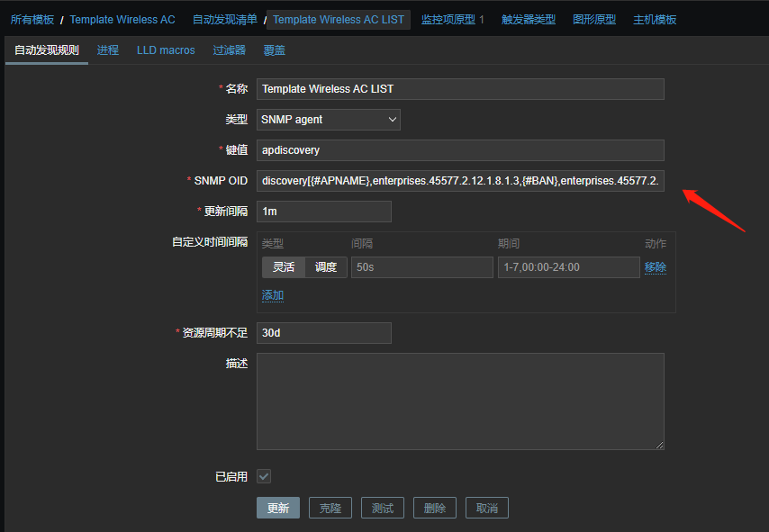This screenshot has width=769, height=532.
Task: Go to 自动发现清单 breadcrumb link
Action: point(225,20)
